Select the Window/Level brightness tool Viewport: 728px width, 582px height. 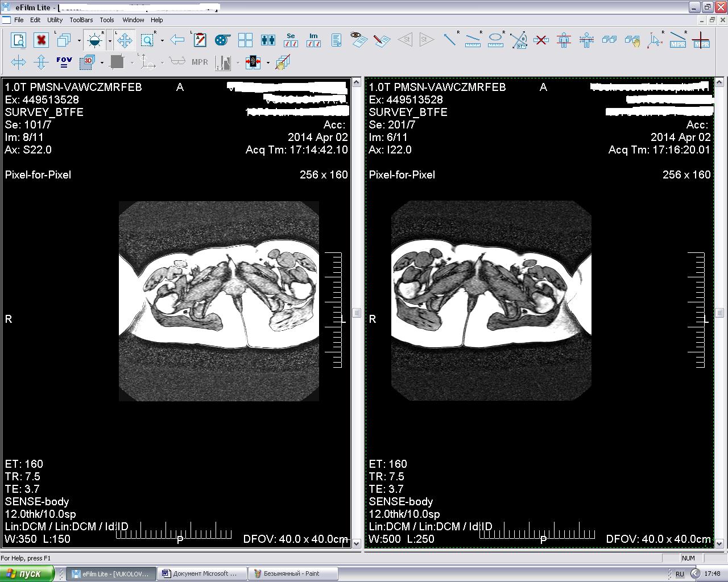94,40
